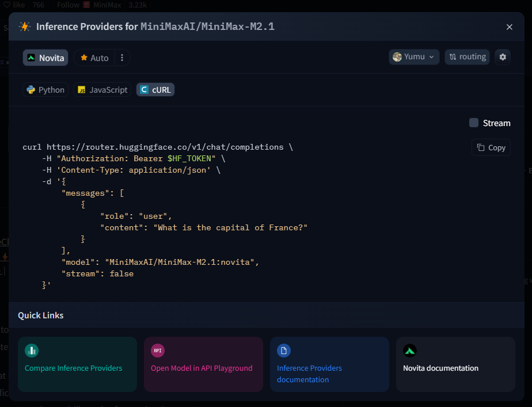The image size is (532, 407).
Task: Open the three-dot provider options menu
Action: (122, 58)
